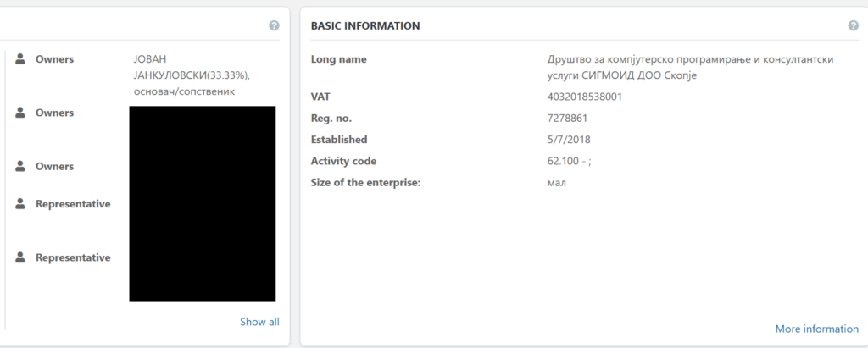Click the established date 5/7/2018
Viewport: 868px width, 348px height.
tap(567, 139)
